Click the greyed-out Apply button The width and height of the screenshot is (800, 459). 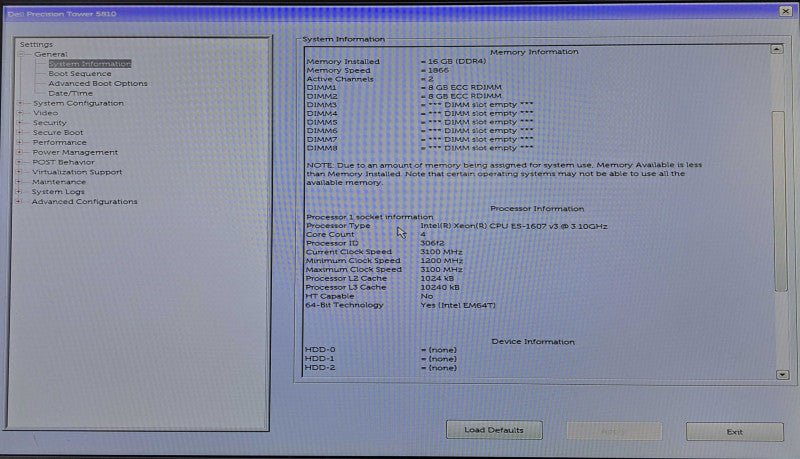point(614,431)
